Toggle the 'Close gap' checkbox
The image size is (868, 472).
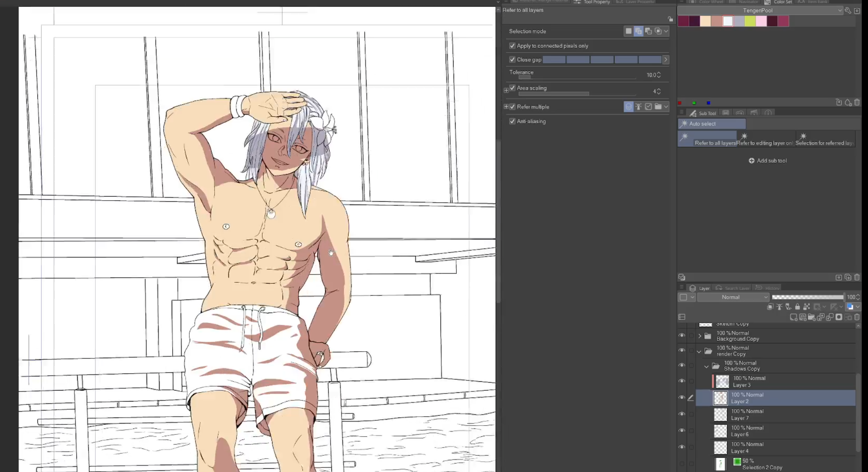click(512, 60)
